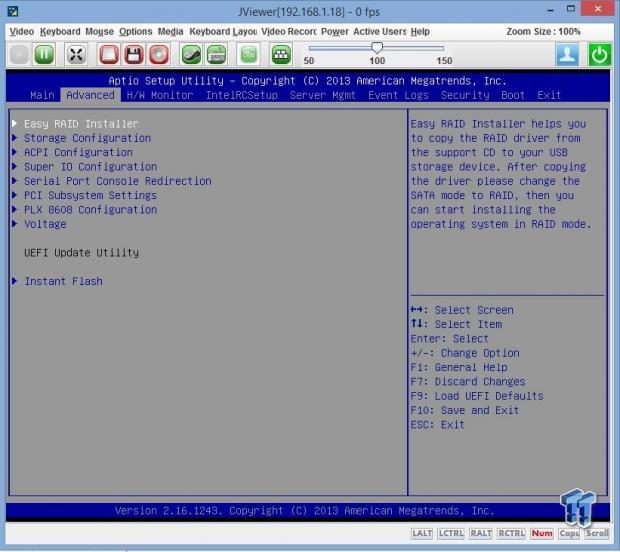Screen dimensions: 620x552
Task: Open the Keyboard menu
Action: point(60,31)
